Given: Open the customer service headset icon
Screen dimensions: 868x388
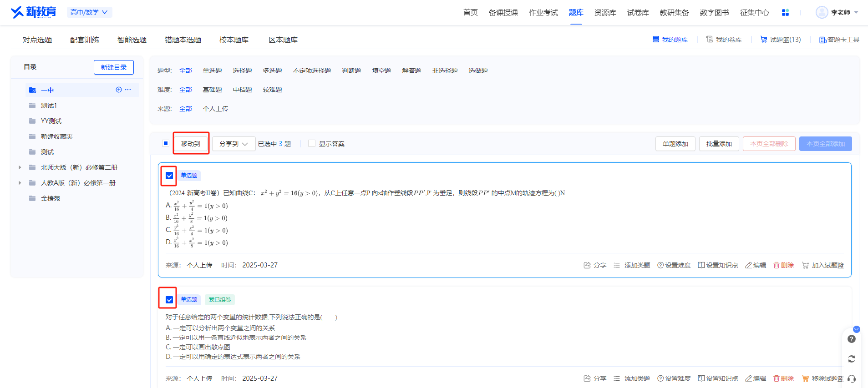Looking at the screenshot, I should (x=852, y=379).
